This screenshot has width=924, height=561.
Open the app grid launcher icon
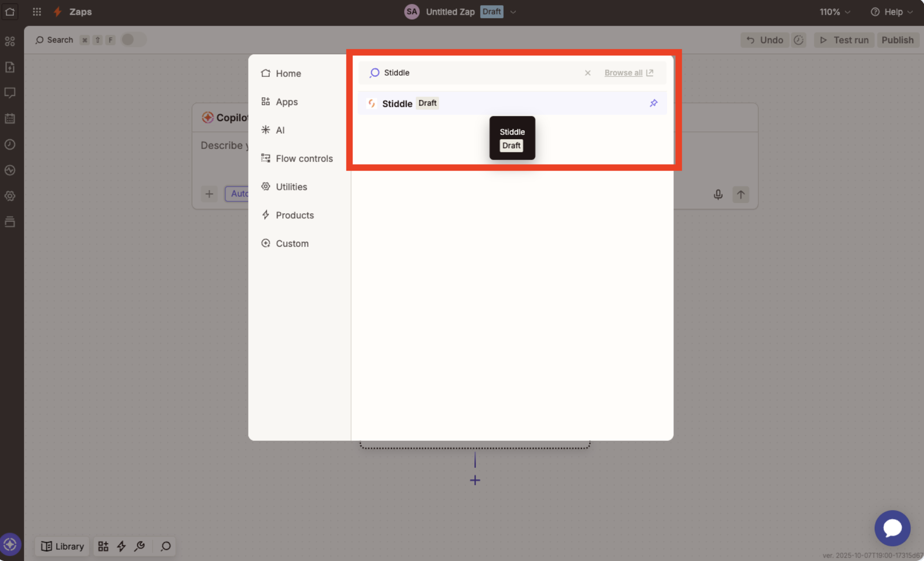coord(37,12)
